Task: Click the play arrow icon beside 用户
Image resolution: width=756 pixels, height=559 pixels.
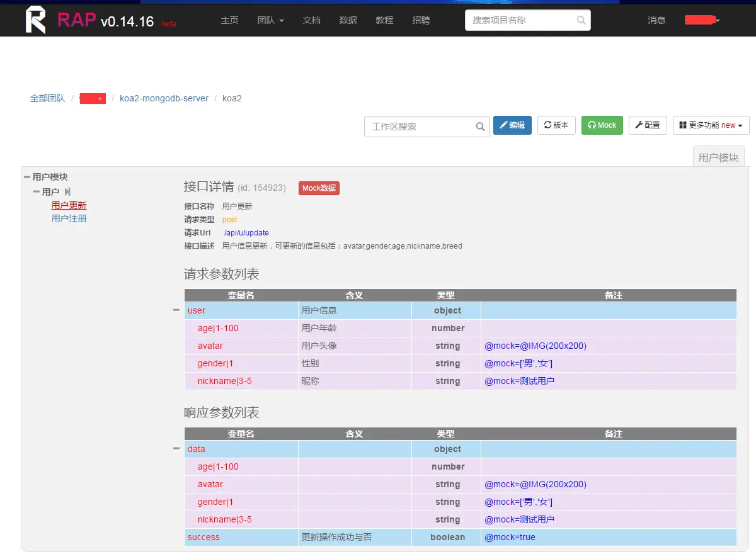Action: 67,191
